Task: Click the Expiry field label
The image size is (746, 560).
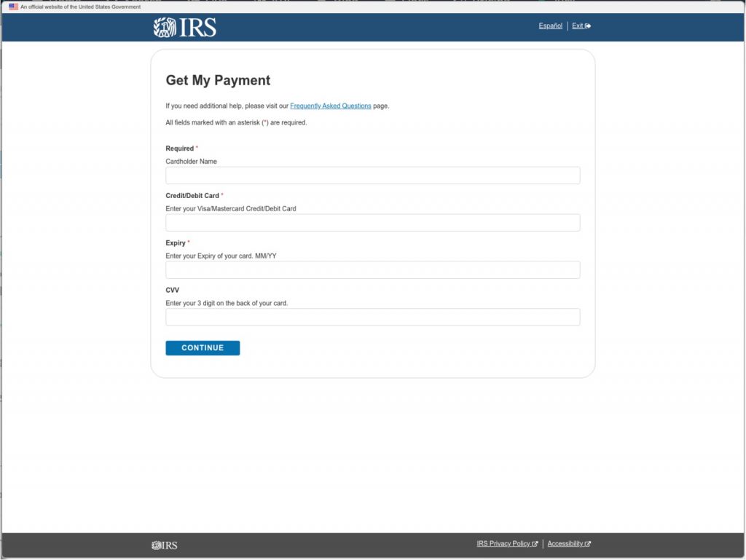Action: tap(176, 243)
